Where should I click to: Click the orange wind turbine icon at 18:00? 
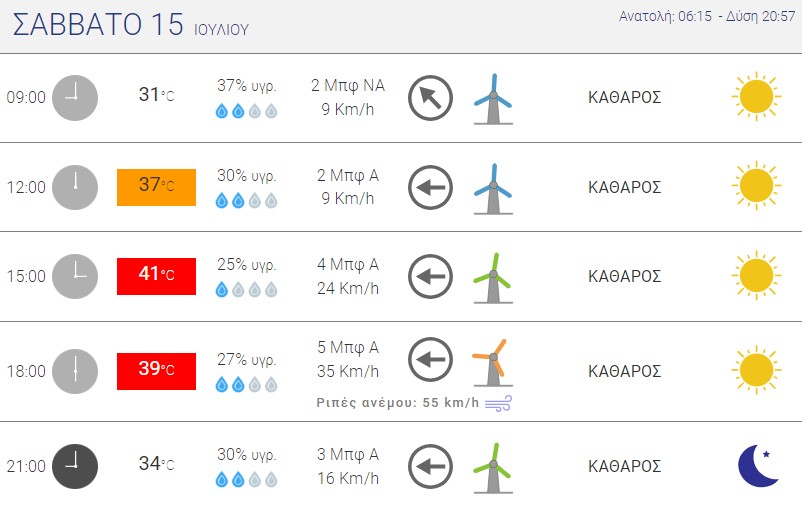coord(493,362)
